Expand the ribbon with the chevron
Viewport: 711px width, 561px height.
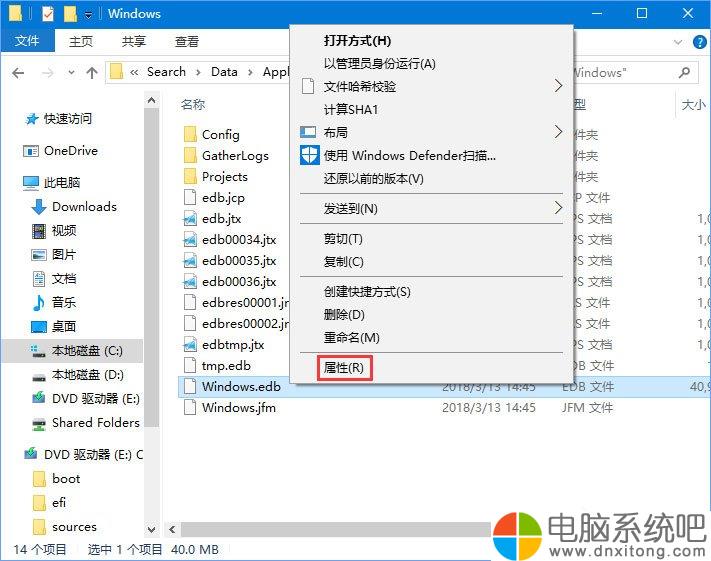pos(678,42)
